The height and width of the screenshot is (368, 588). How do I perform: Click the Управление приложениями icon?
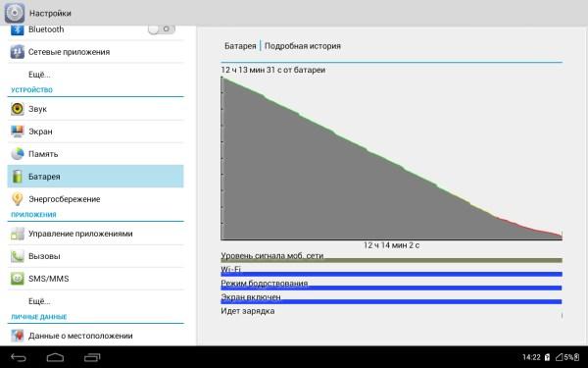click(x=18, y=234)
